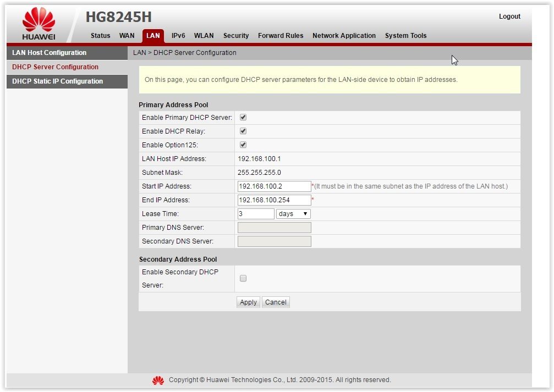The height and width of the screenshot is (392, 554).
Task: Open LAN Host Configuration in the sidebar
Action: pyautogui.click(x=67, y=53)
